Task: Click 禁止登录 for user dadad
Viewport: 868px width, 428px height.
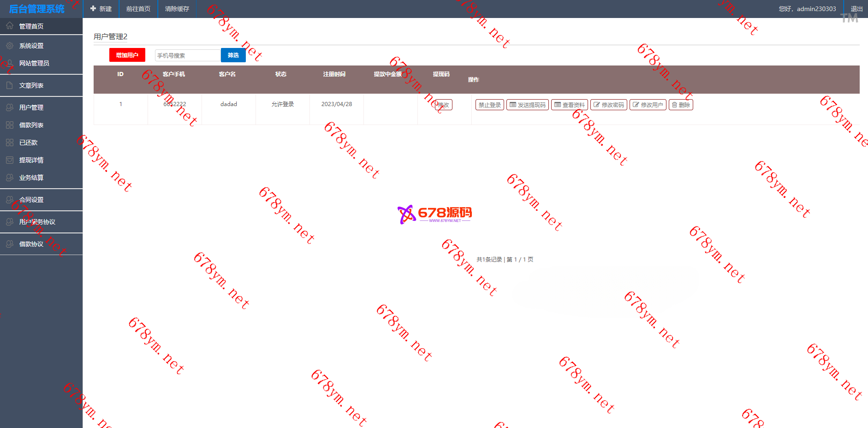Action: coord(489,105)
